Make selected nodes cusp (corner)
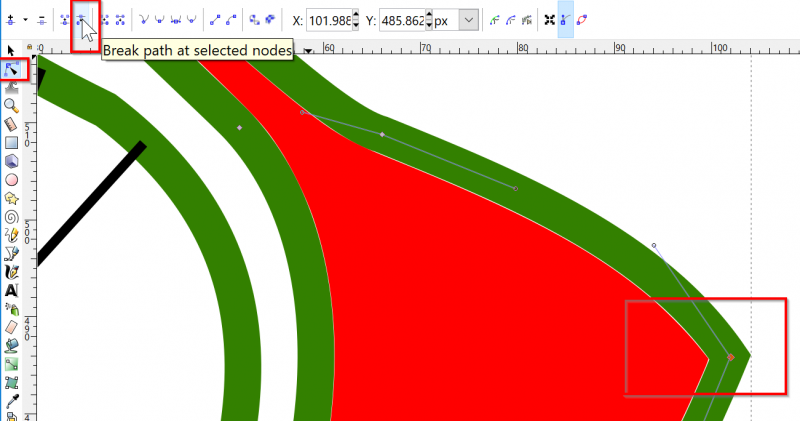This screenshot has height=421, width=800. (146, 19)
